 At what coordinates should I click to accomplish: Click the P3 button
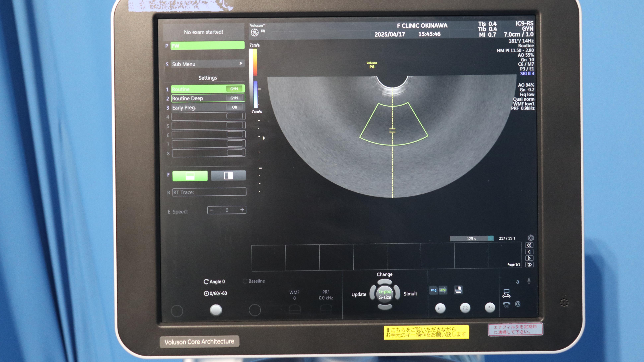tap(490, 307)
